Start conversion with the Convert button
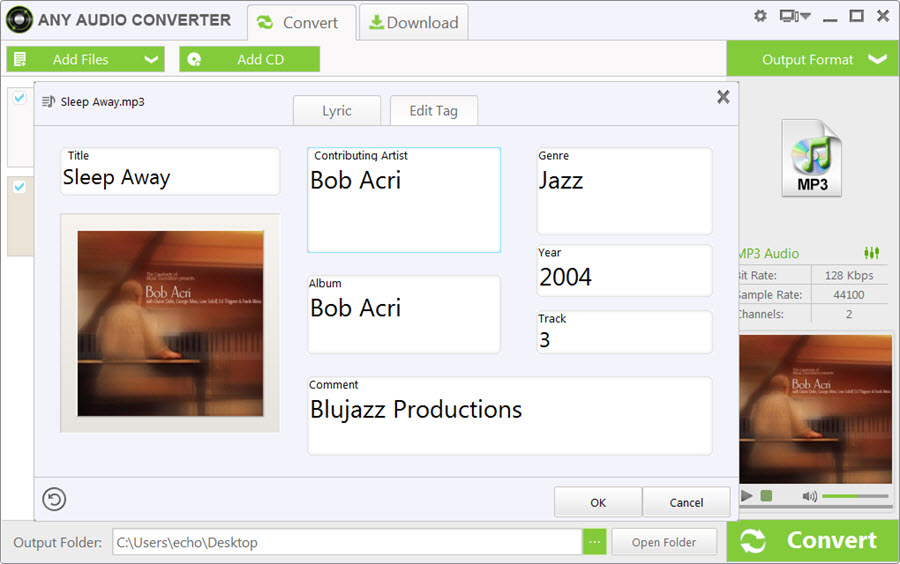The height and width of the screenshot is (564, 900). tap(813, 541)
